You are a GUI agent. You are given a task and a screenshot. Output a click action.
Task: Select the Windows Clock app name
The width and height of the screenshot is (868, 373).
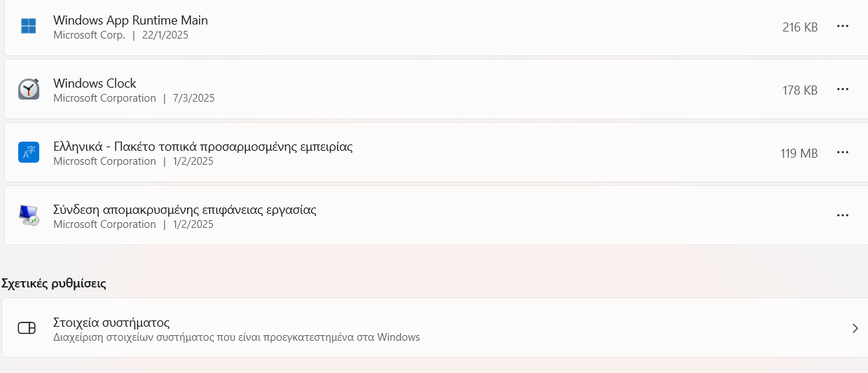pos(95,83)
